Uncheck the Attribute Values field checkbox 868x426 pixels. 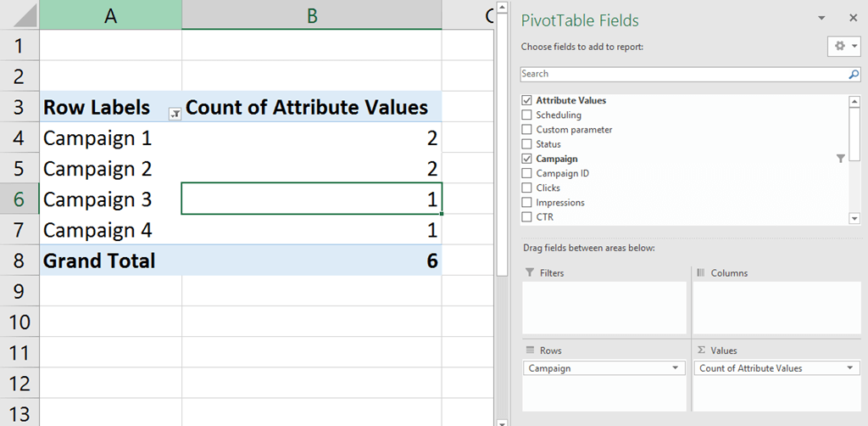(527, 101)
